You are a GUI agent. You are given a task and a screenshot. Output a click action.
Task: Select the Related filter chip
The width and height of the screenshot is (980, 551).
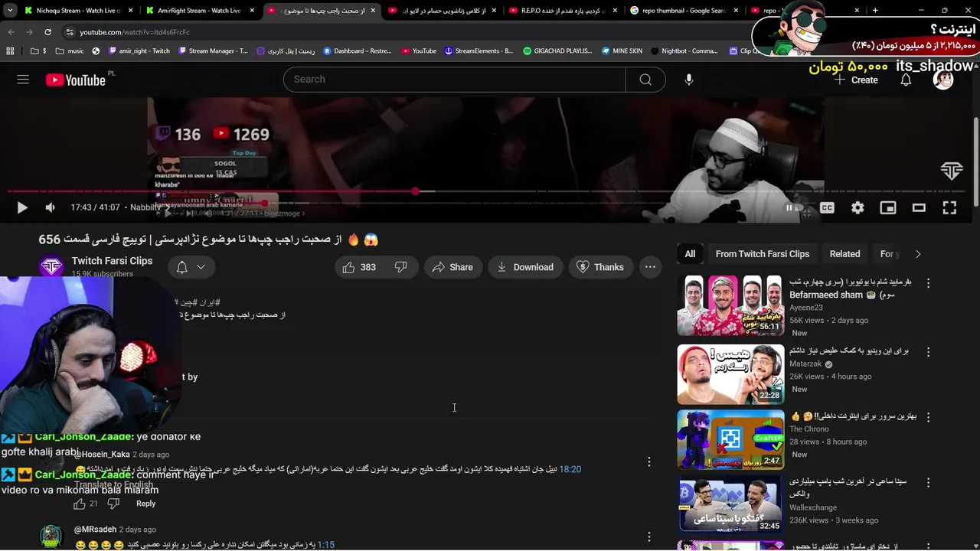click(844, 254)
